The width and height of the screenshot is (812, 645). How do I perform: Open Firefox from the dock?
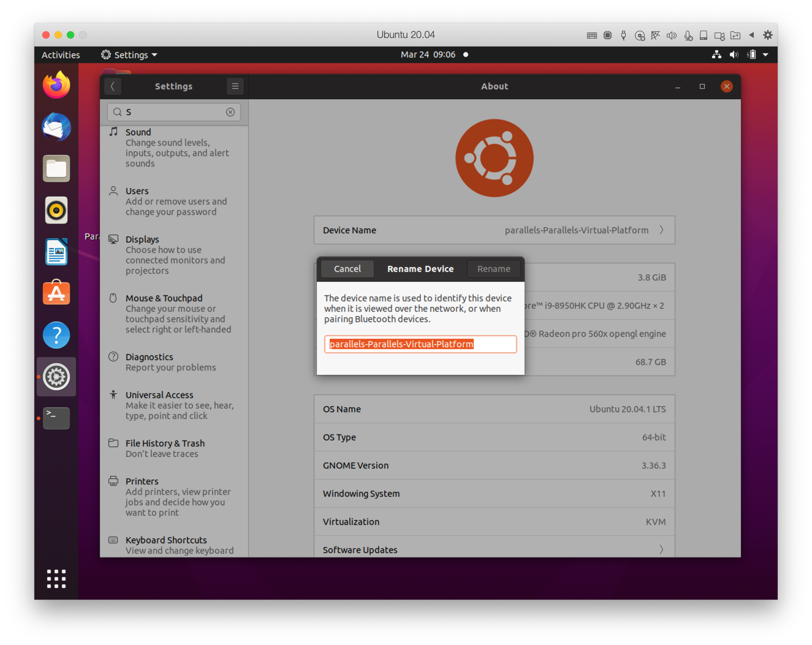(56, 85)
